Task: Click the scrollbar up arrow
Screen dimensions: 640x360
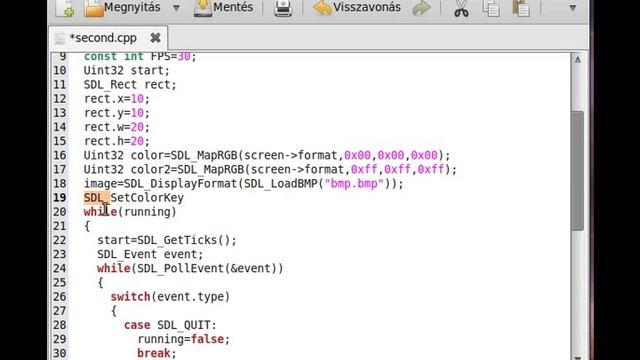Action: coord(578,60)
